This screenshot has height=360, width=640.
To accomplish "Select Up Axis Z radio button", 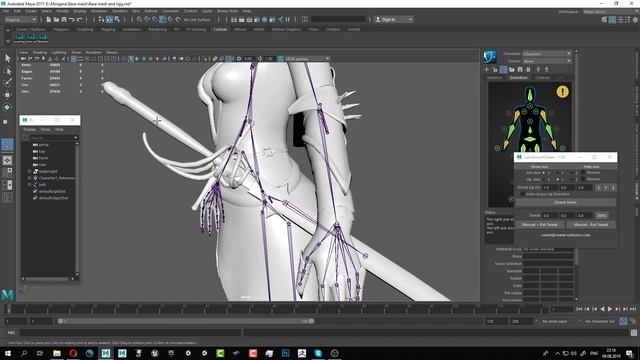I will pyautogui.click(x=572, y=179).
